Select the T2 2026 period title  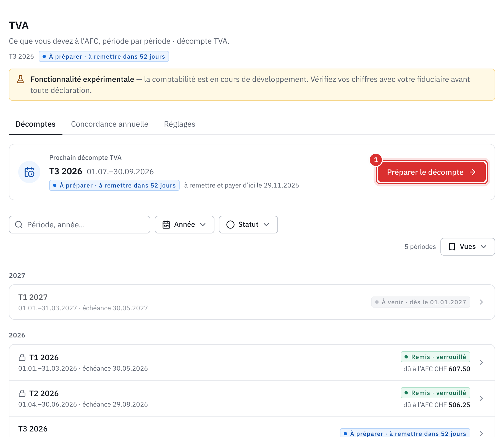(x=44, y=393)
